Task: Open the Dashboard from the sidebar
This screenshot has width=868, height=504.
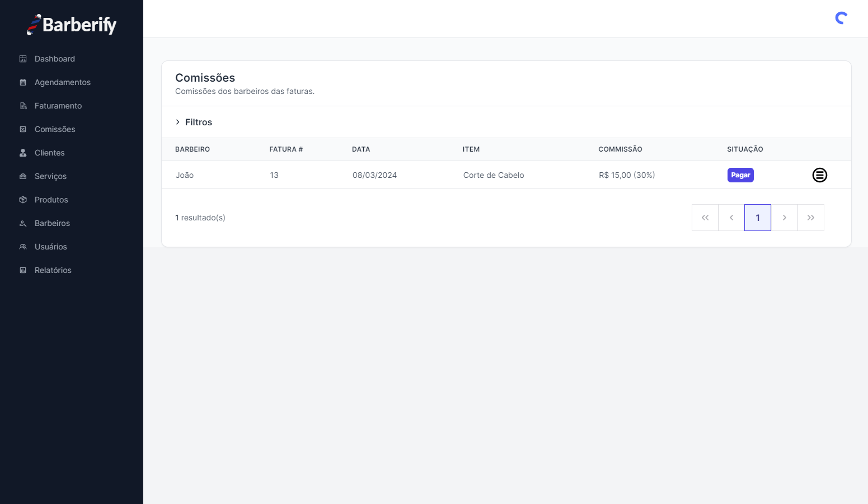Action: tap(54, 59)
